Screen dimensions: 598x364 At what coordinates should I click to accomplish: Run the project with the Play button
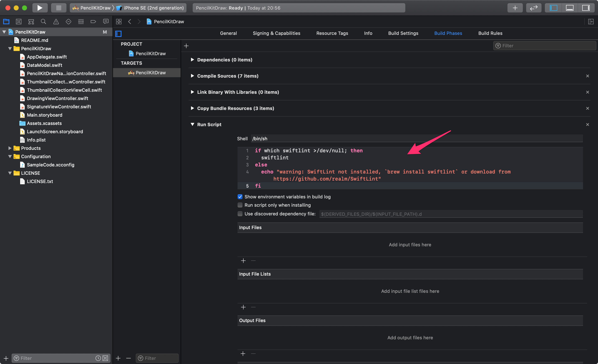click(x=40, y=8)
